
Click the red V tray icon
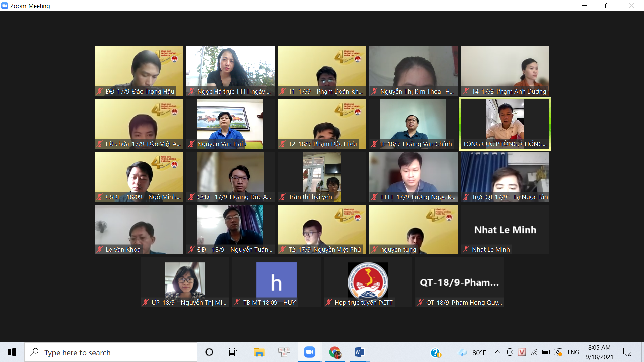click(x=522, y=352)
